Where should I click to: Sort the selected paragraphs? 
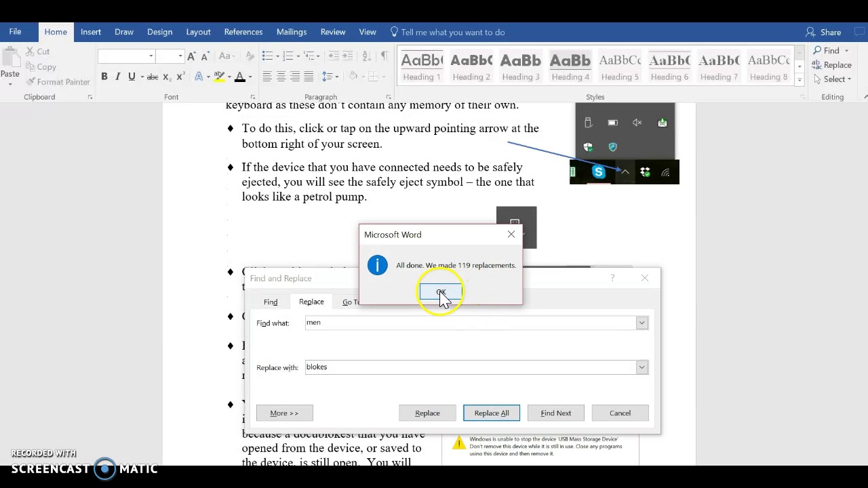pos(367,56)
